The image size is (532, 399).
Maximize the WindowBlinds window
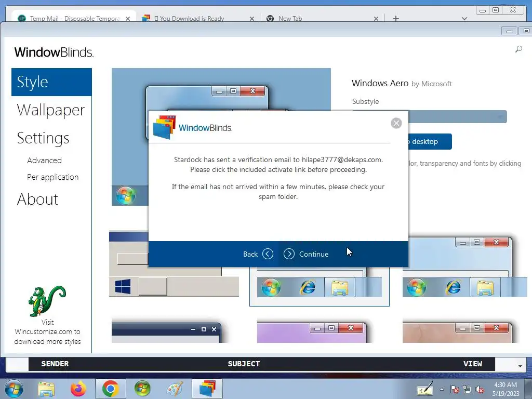pyautogui.click(x=525, y=31)
